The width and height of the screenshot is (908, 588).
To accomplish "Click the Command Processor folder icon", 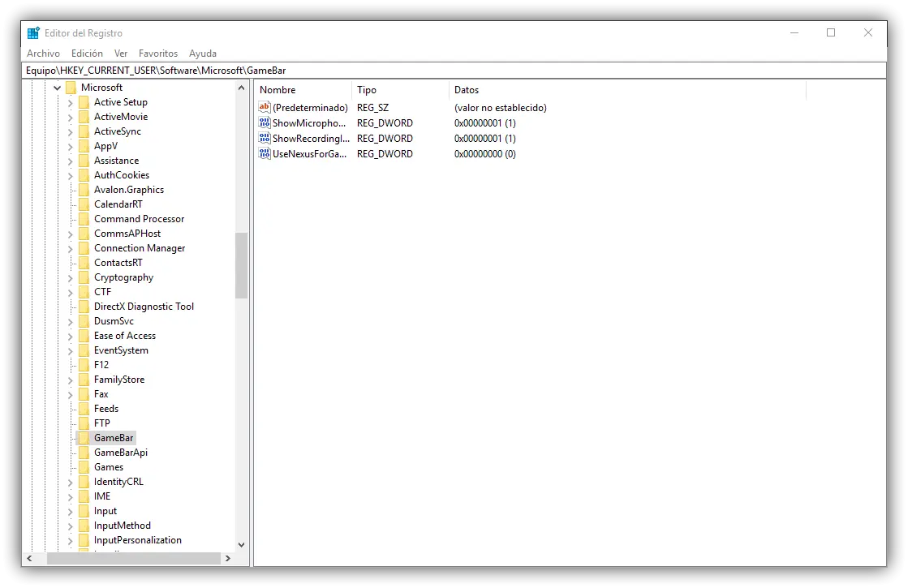I will (84, 219).
